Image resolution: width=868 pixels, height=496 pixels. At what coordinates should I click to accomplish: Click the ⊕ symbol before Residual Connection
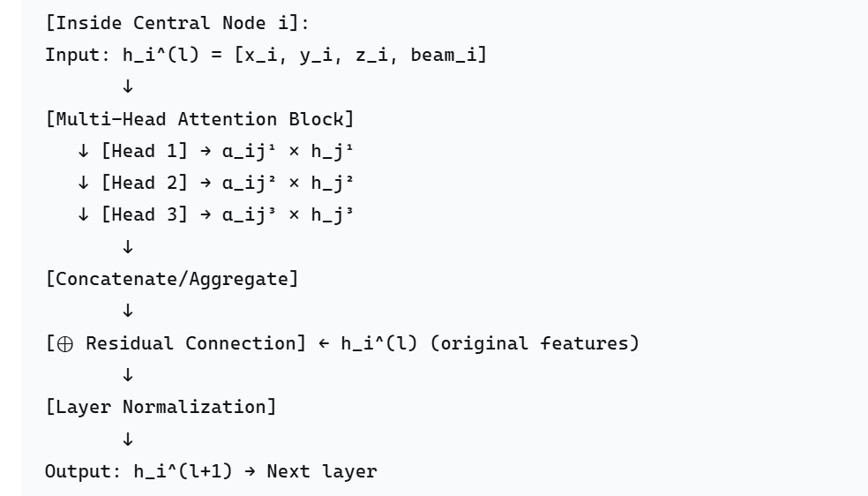[65, 343]
